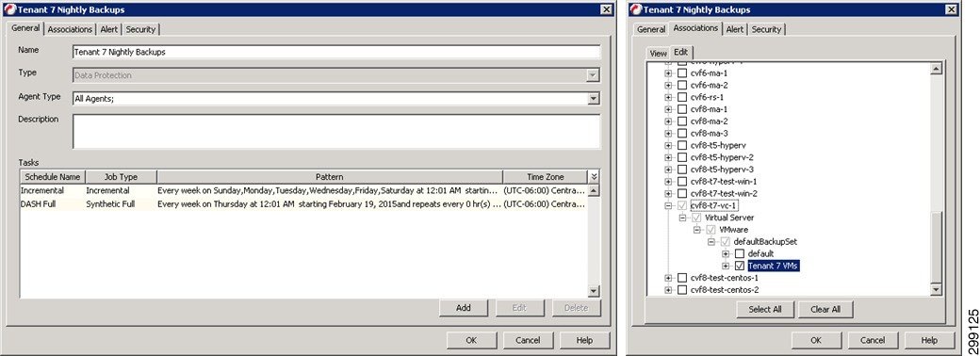Click Cancel in the left dialog
The image size is (980, 356).
coord(528,340)
